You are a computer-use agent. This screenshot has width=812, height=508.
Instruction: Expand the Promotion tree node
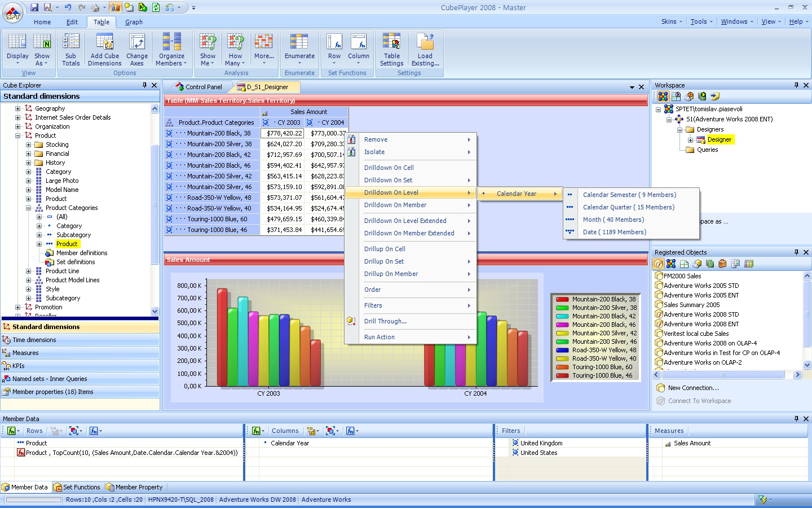17,307
